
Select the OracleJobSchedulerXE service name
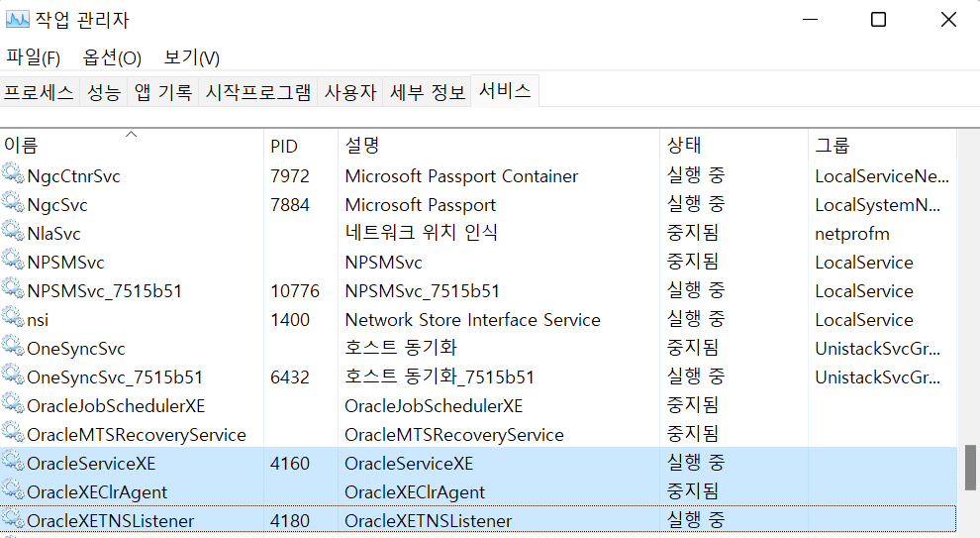[x=116, y=406]
